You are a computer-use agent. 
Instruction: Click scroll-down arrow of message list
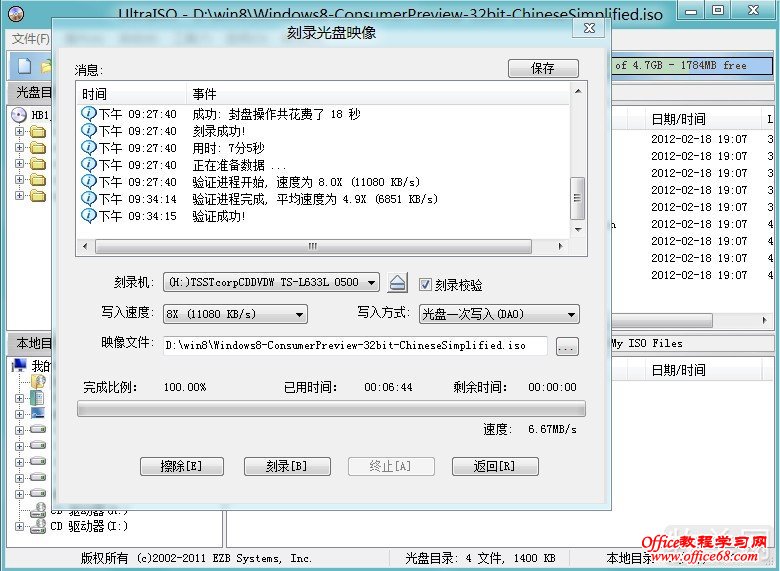[578, 229]
